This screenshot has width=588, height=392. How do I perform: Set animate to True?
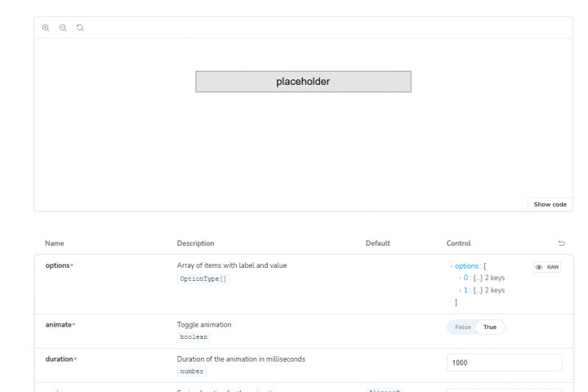coord(489,327)
